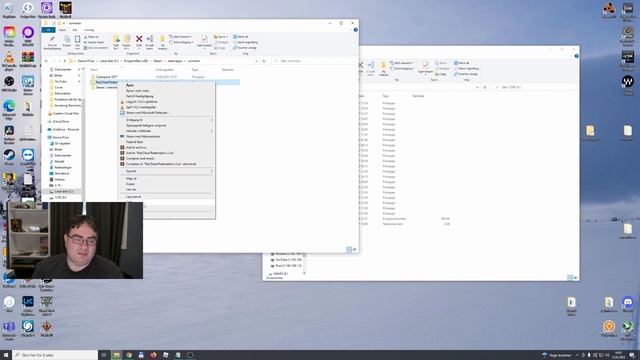The width and height of the screenshot is (640, 360).
Task: Select Åpne in the context menu
Action: point(167,85)
